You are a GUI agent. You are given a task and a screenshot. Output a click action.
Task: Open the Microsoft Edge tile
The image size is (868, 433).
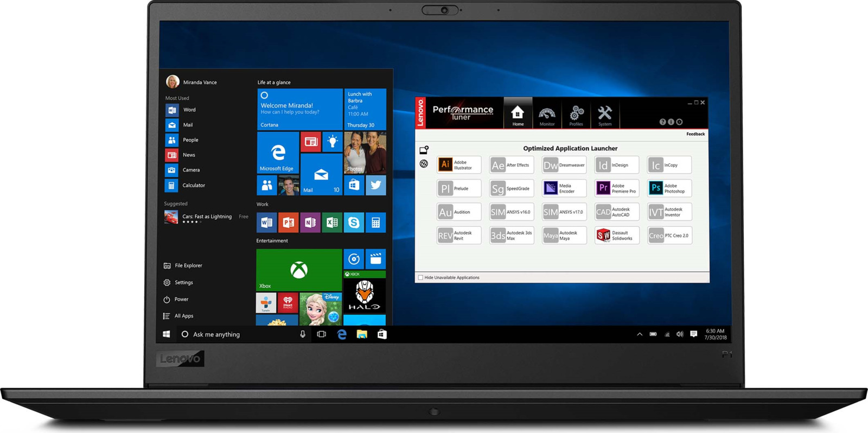278,152
